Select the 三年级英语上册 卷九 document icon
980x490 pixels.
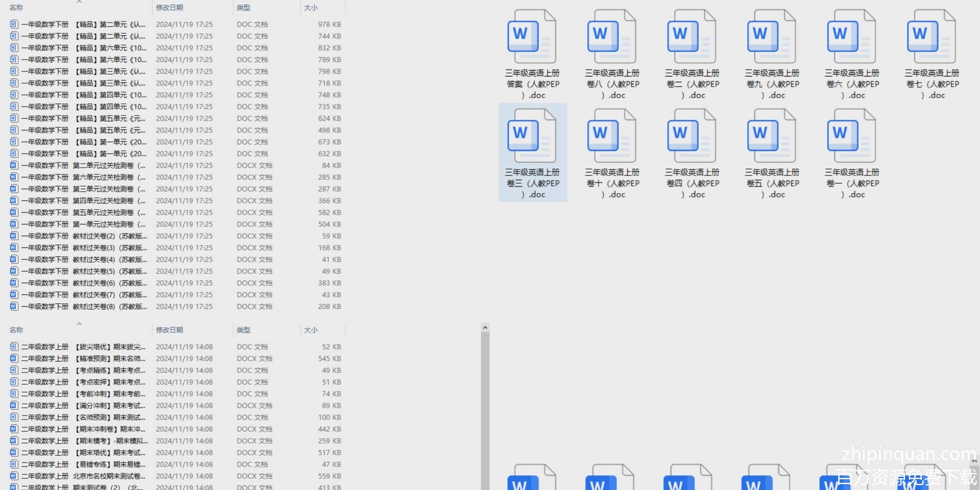click(772, 37)
